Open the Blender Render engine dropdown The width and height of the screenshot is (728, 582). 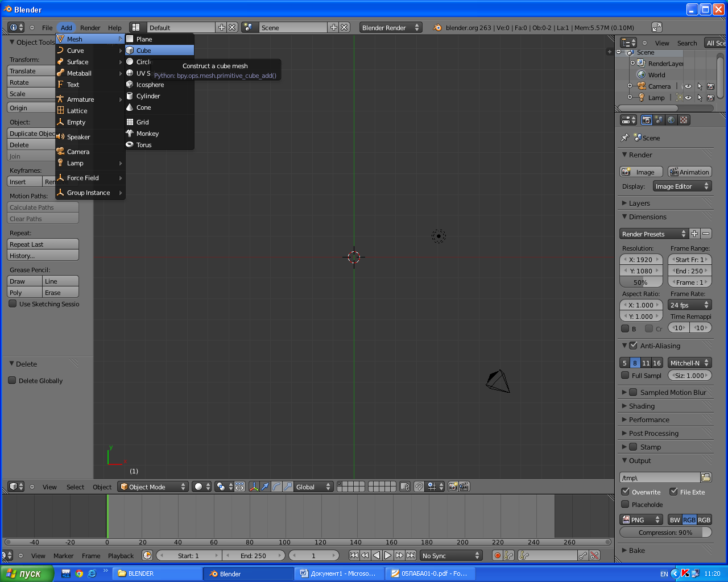390,27
